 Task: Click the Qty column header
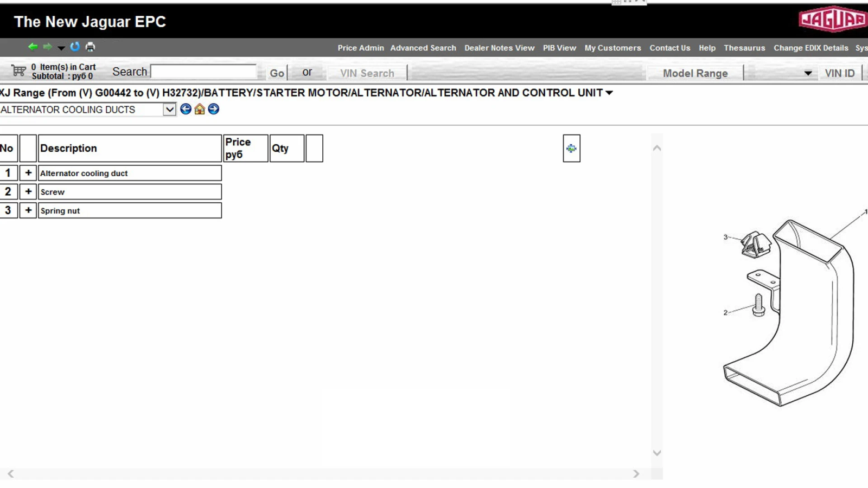(286, 148)
